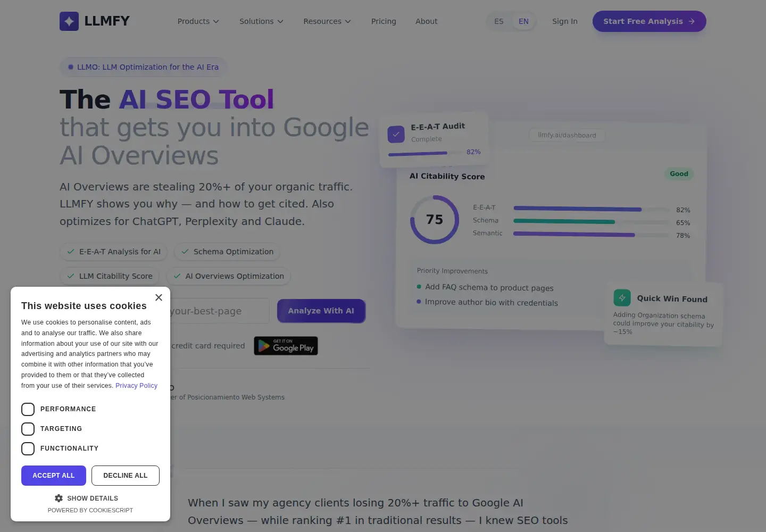Viewport: 766px width, 532px height.
Task: Click the checkmark beside Schema Optimization
Action: 185,252
